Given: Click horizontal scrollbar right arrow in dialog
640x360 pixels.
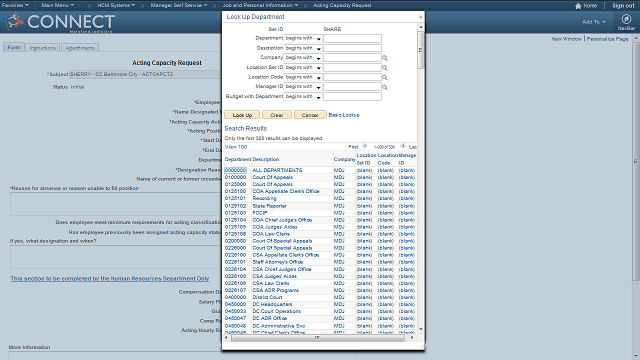Looking at the screenshot, I should click(x=412, y=338).
